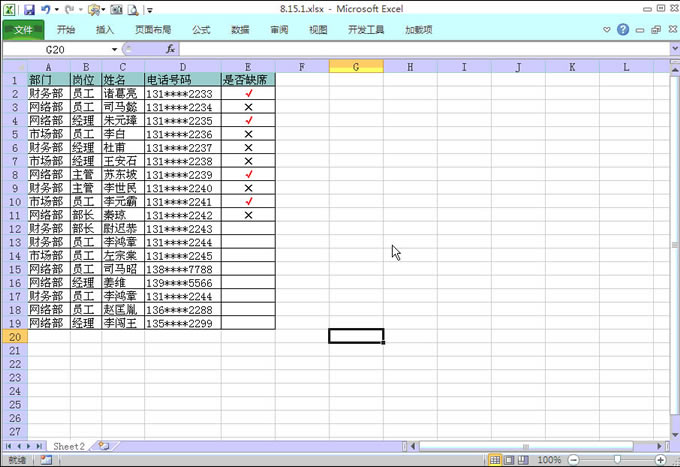Open the Undo history dropdown arrow
The image size is (680, 467).
click(56, 9)
